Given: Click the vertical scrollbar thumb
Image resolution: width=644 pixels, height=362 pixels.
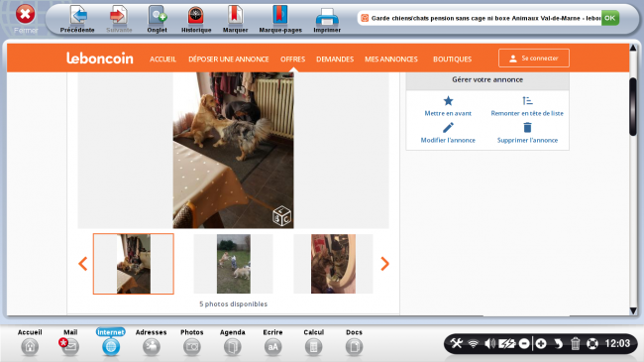Looking at the screenshot, I should [x=633, y=106].
